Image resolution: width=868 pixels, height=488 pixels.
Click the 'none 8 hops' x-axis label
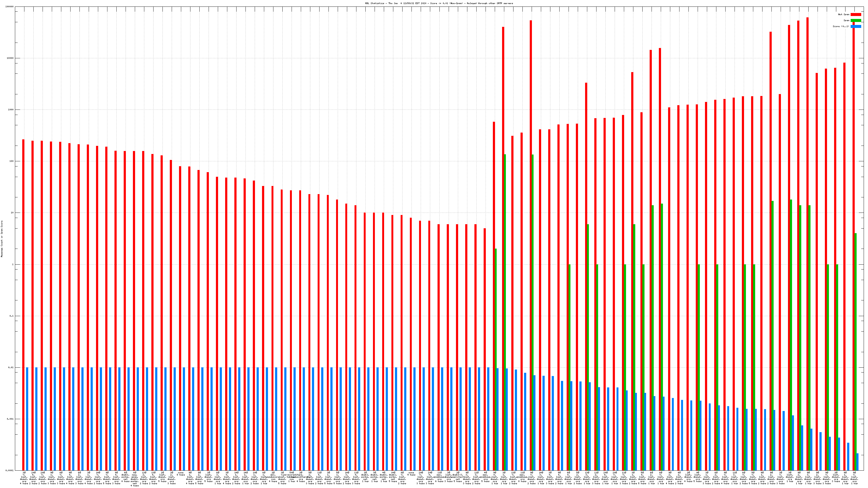point(181,474)
